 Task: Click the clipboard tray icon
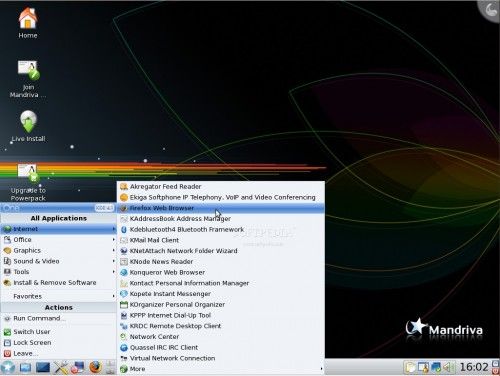tap(410, 367)
